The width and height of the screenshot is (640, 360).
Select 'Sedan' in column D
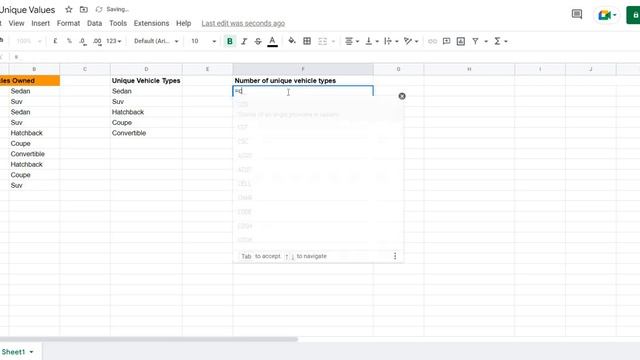pyautogui.click(x=146, y=91)
